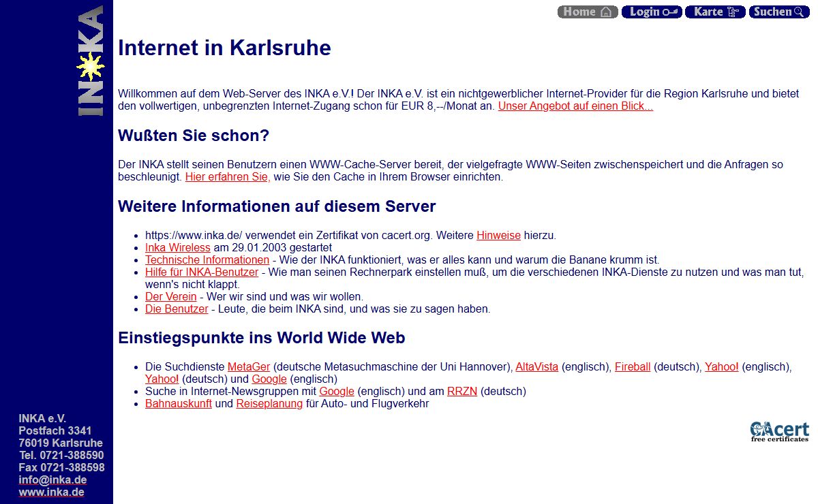Click the 'Tel. 0721-388590' sidebar text
The width and height of the screenshot is (818, 504).
61,456
